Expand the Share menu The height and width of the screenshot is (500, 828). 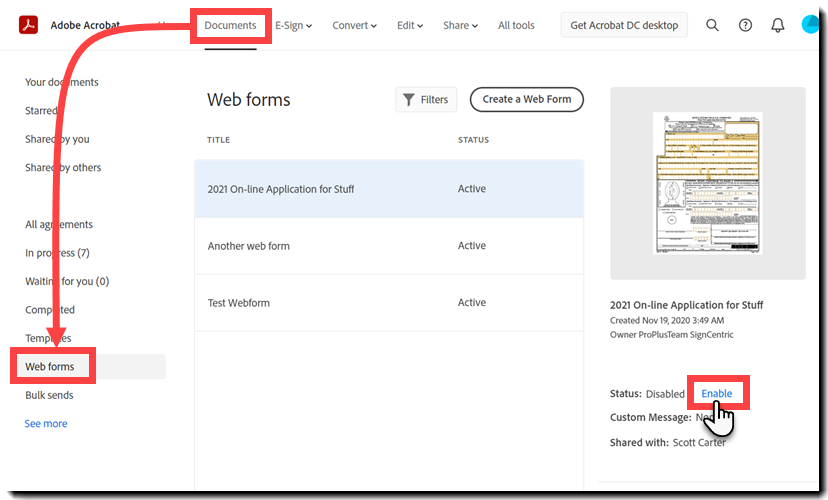click(x=460, y=25)
